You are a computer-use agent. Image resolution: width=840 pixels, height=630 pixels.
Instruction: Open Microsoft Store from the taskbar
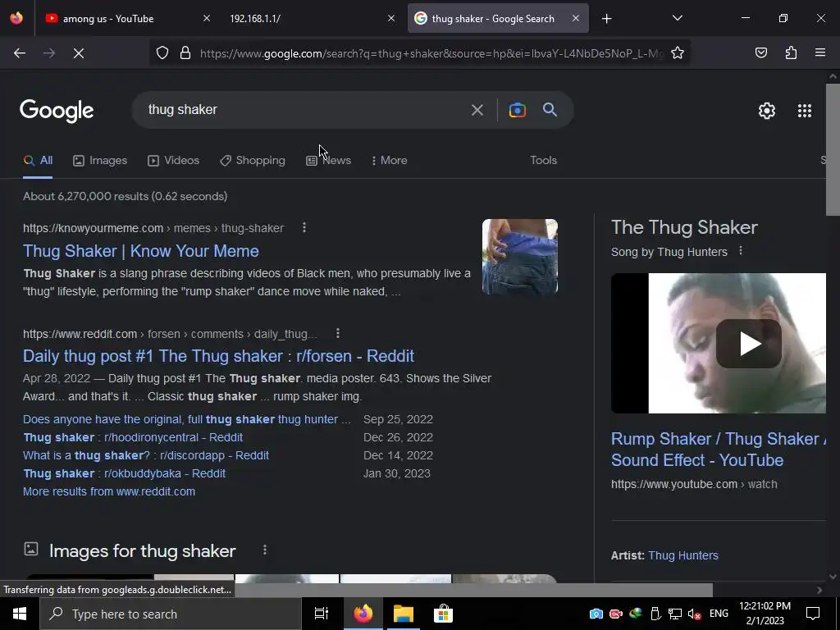[x=443, y=614]
